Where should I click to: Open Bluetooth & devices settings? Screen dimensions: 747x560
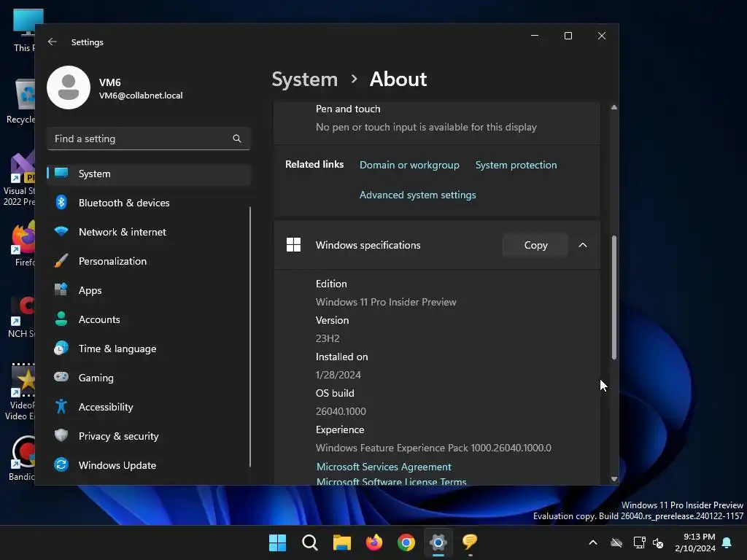(149, 203)
